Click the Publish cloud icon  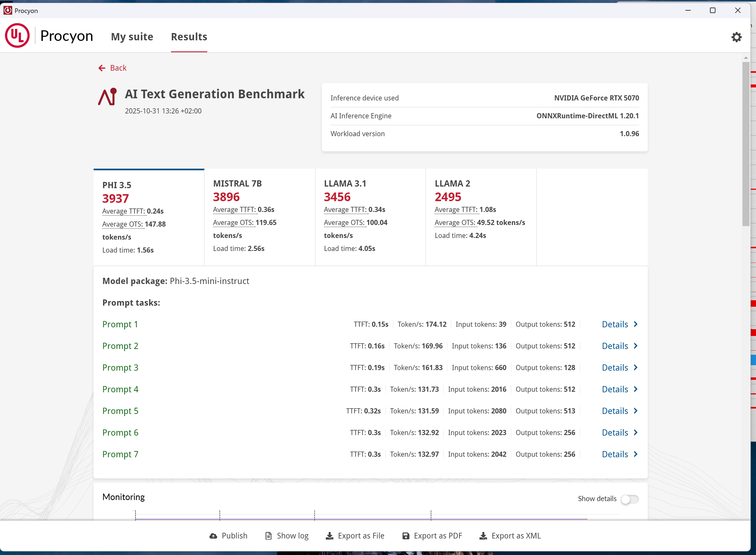click(x=213, y=536)
